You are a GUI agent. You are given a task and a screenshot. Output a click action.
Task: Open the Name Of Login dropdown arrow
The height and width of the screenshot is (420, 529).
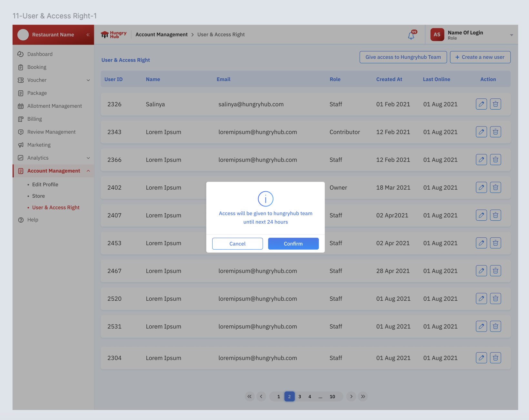[x=511, y=35]
